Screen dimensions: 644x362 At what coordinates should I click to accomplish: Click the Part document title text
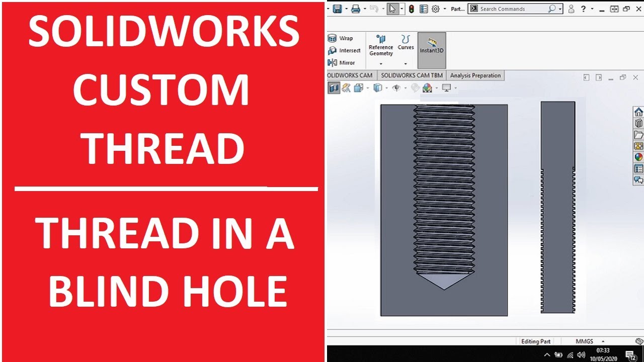click(x=458, y=9)
